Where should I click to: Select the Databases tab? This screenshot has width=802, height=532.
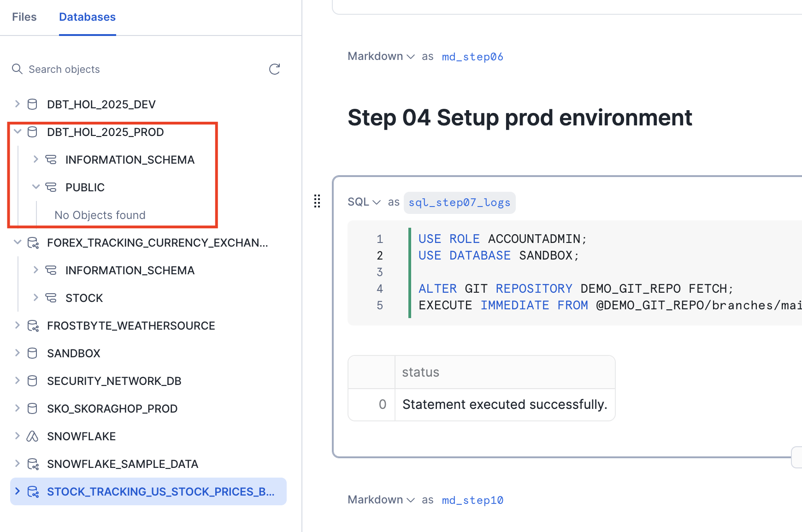pyautogui.click(x=87, y=17)
